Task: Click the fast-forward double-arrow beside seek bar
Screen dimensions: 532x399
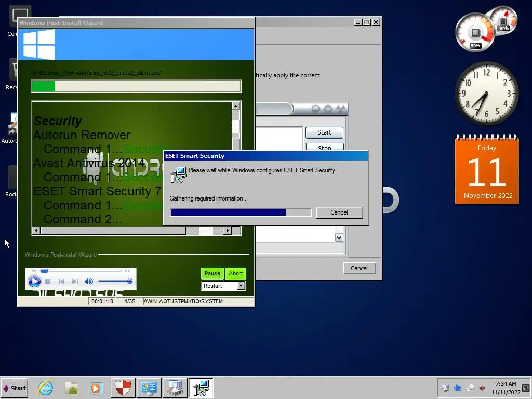Action: [x=127, y=271]
